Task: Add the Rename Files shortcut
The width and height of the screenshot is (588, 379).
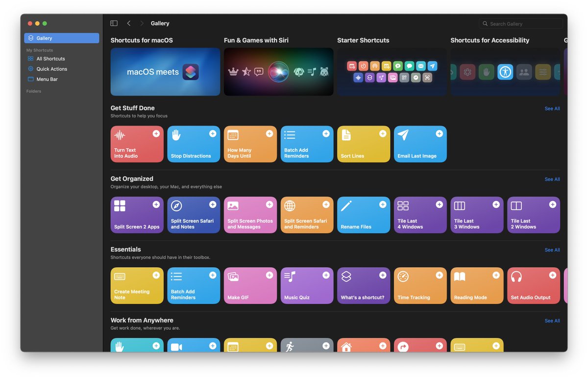Action: (383, 204)
